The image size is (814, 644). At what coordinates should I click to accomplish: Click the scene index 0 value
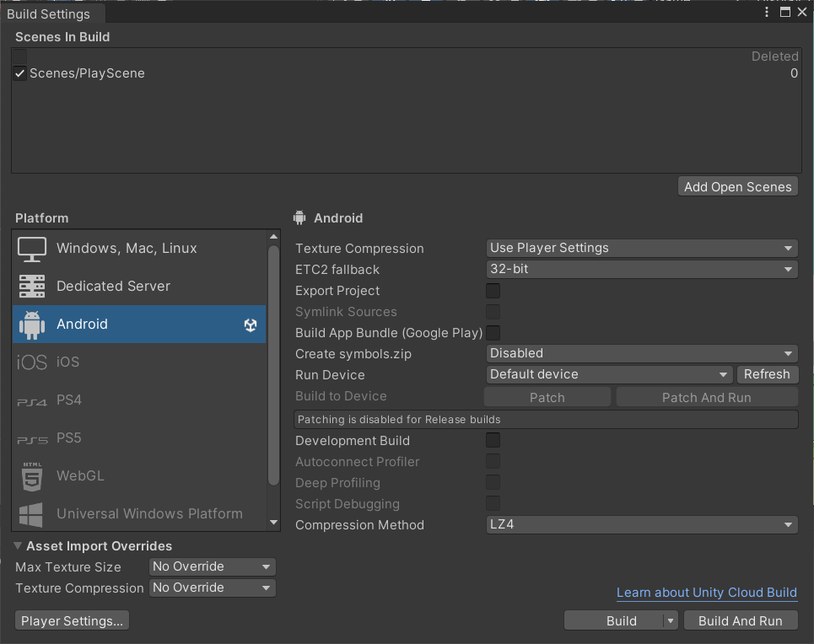click(794, 73)
